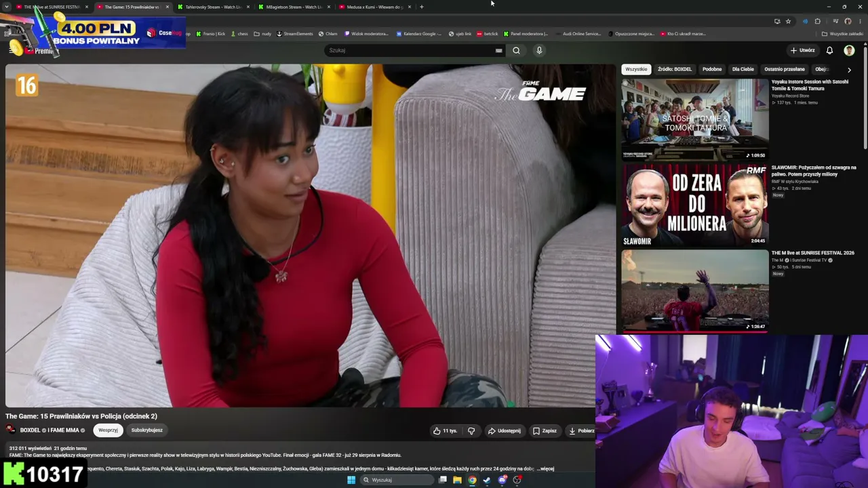Screen dimensions: 868x488
Task: Open the Sunrise Festival 2026 video thumbnail
Action: [695, 290]
